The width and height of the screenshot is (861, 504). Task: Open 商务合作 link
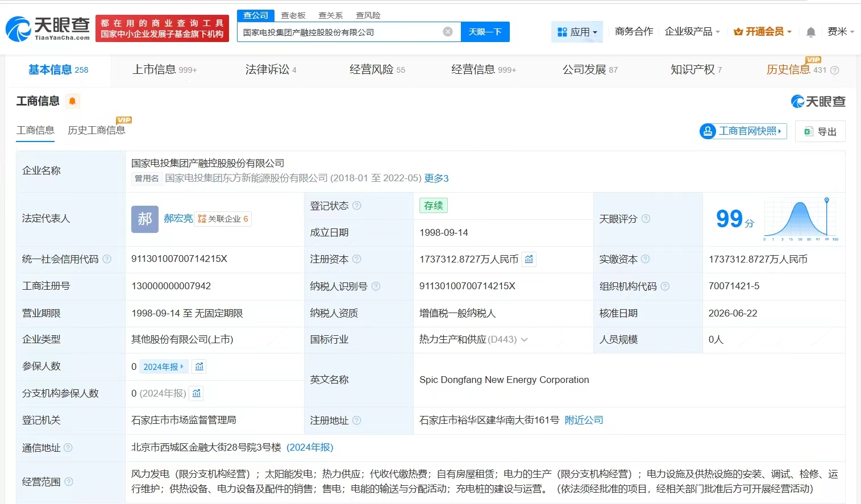[634, 32]
